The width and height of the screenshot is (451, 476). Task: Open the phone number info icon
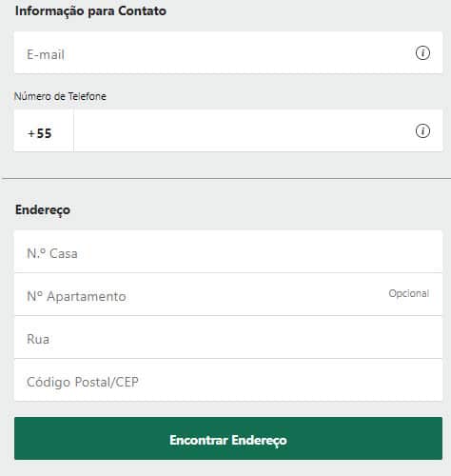click(x=422, y=131)
